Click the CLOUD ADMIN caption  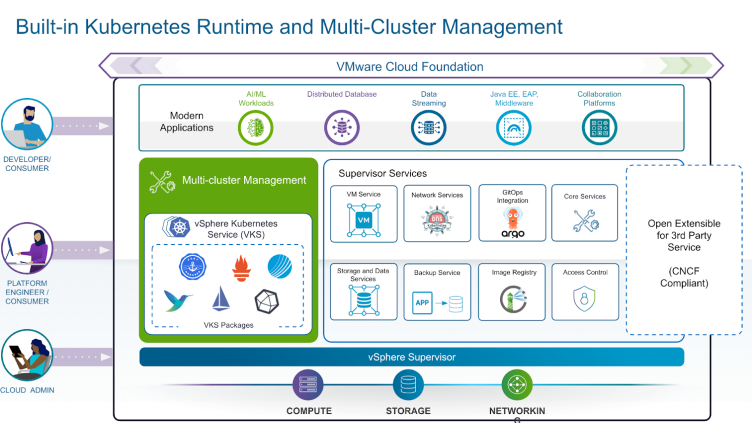point(27,390)
